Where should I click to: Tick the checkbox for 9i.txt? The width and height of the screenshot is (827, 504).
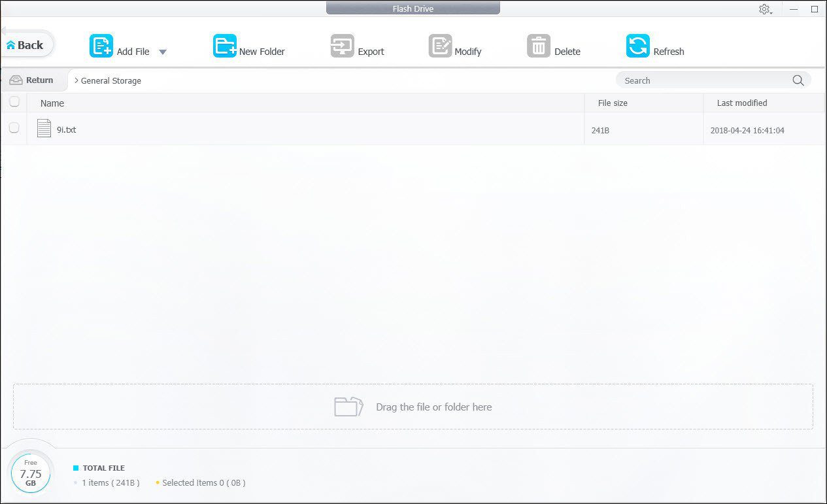14,128
